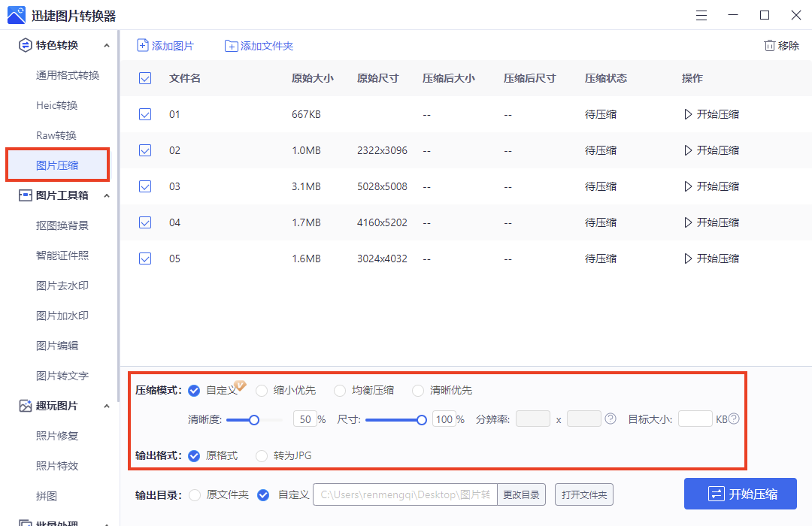Viewport: 812px width, 526px height.
Task: Click the convert icon on 开始压缩 button
Action: tap(716, 494)
